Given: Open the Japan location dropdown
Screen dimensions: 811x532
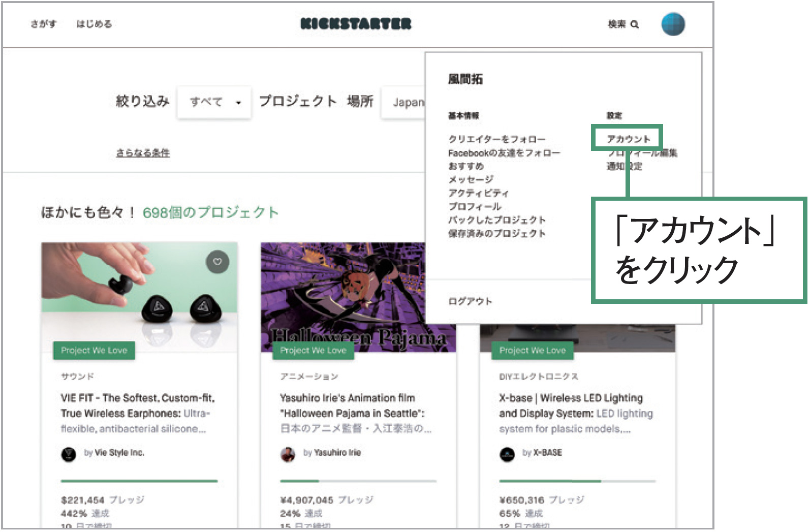Looking at the screenshot, I should (404, 102).
